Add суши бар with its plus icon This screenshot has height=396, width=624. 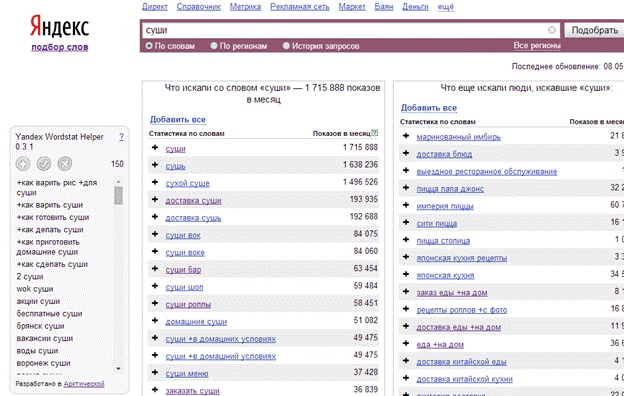[155, 269]
